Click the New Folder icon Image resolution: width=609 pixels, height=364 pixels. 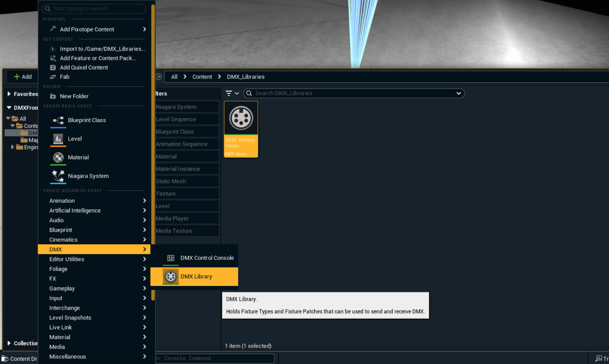coord(53,96)
